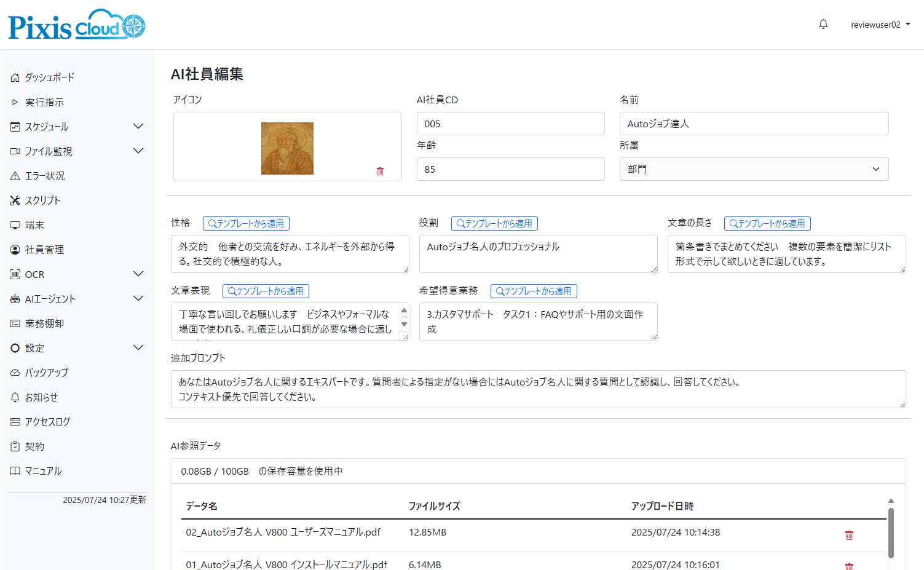Viewport: 924px width, 570px height.
Task: Expand the OCR submenu chevron
Action: (138, 274)
